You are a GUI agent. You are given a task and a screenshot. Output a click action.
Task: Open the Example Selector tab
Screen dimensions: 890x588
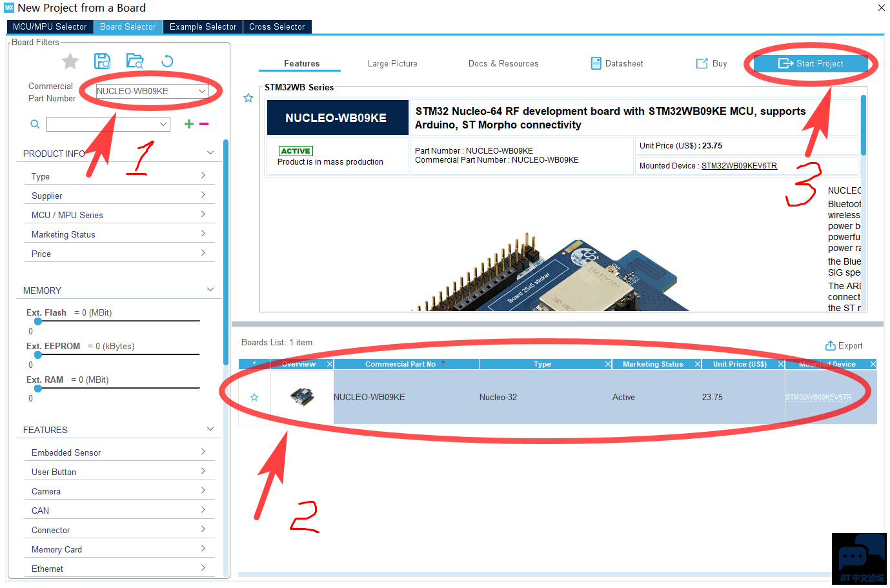(x=203, y=27)
